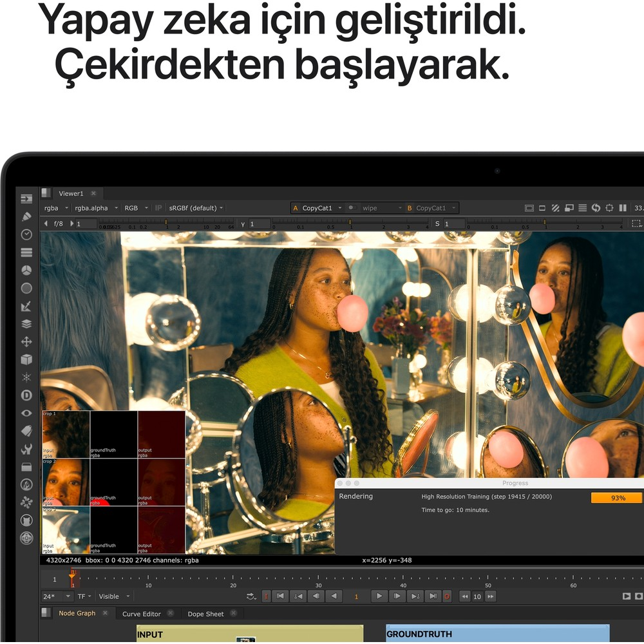Open the Channel nodes stacked-bars icon

pyautogui.click(x=26, y=252)
